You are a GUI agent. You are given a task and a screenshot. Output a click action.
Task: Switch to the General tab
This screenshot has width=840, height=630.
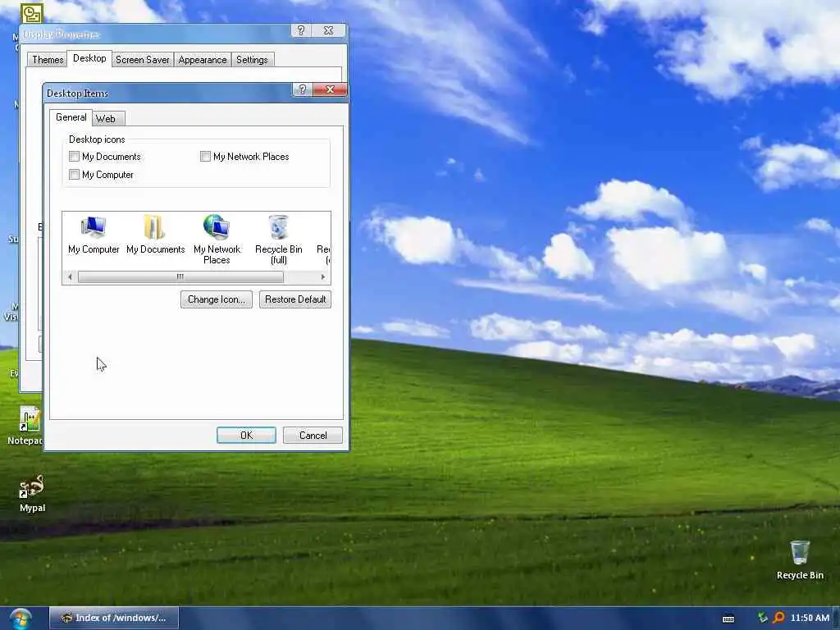point(71,117)
